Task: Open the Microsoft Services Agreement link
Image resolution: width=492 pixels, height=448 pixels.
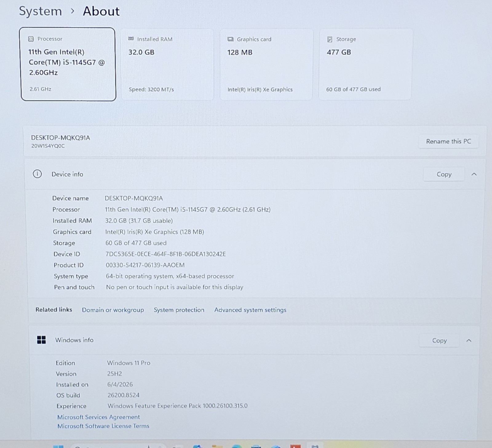Action: 98,417
